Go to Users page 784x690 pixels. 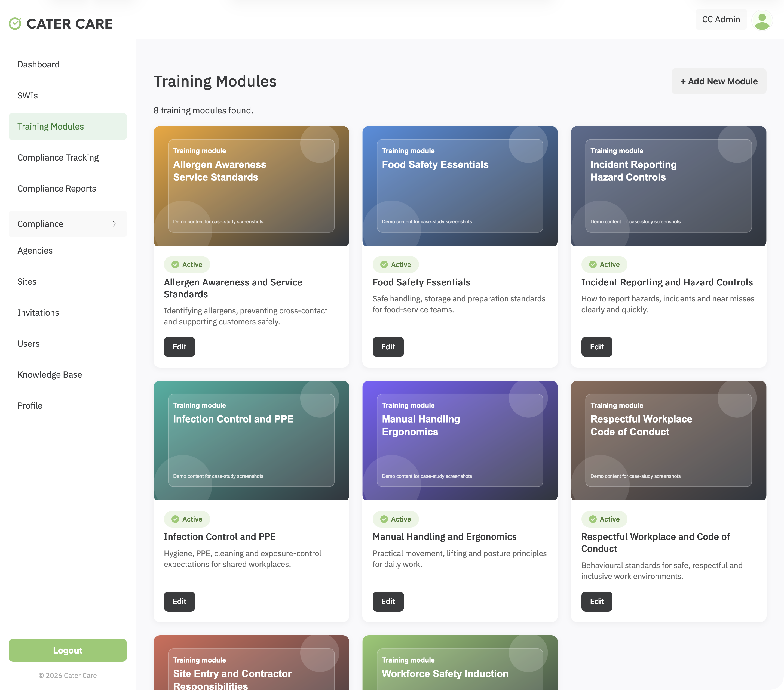(x=68, y=344)
